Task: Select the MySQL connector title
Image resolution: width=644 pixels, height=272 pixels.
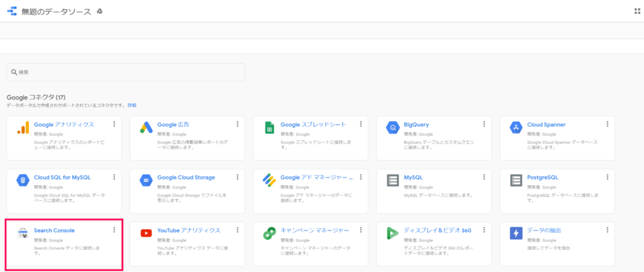Action: pos(413,178)
